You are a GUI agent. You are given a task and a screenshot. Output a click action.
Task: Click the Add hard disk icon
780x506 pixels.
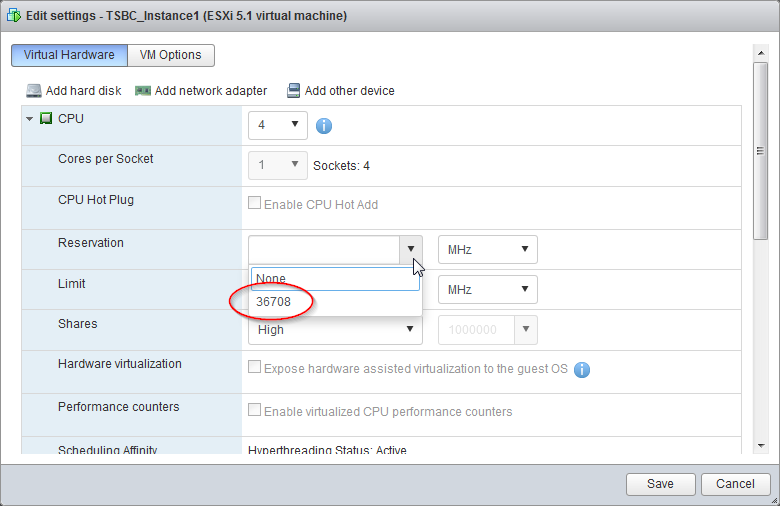(34, 91)
